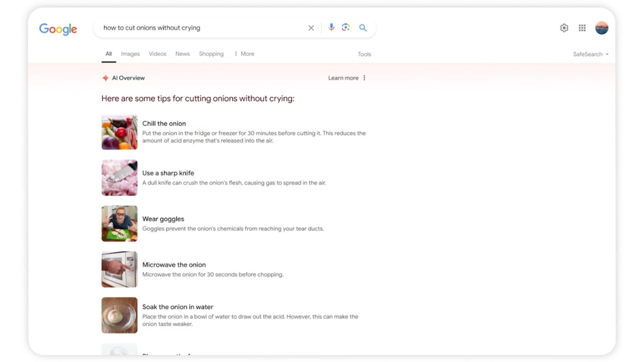Click the Wear goggles thumbnail image
Screen dimensions: 644x362
119,223
